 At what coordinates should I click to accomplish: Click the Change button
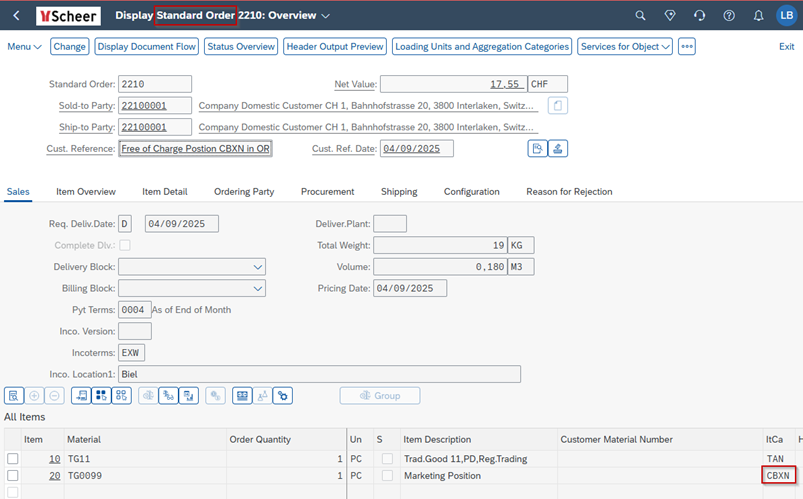70,47
